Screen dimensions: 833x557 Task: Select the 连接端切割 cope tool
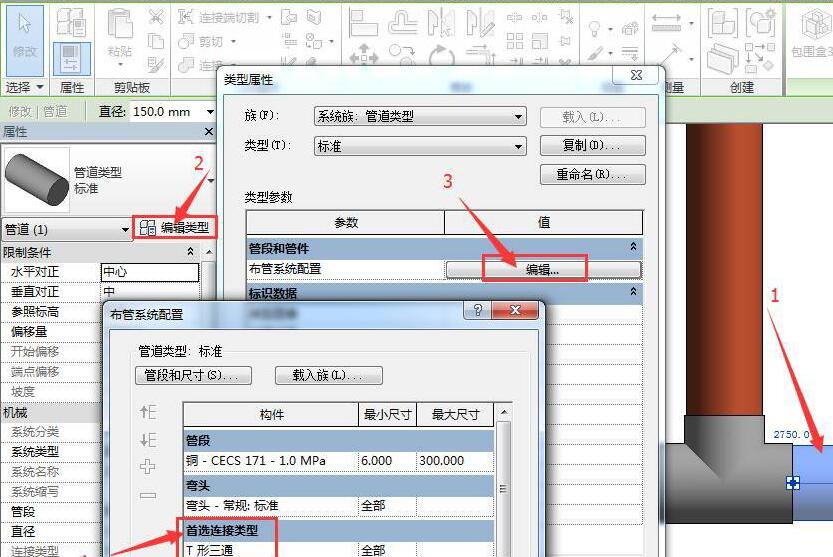click(219, 17)
